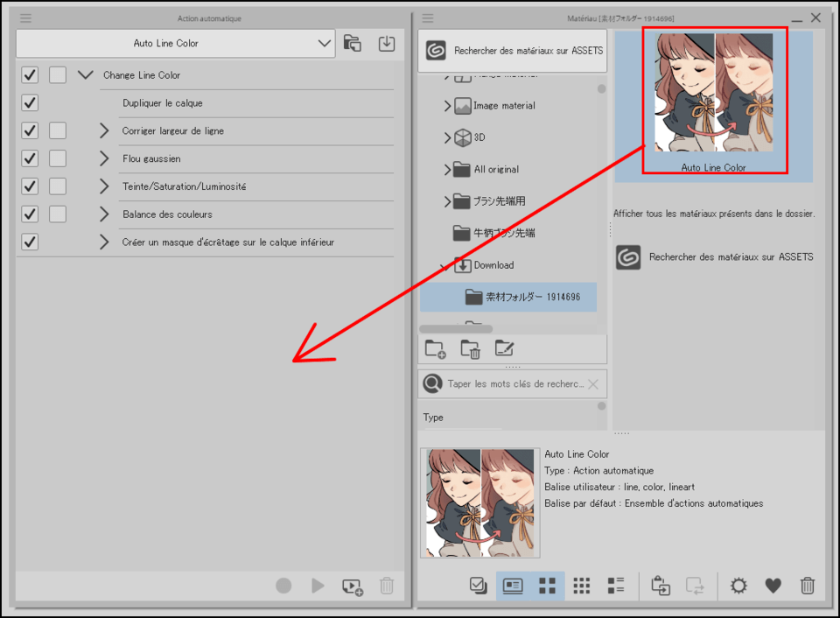The image size is (840, 618).
Task: Clear the search keywords input field
Action: coord(593,383)
